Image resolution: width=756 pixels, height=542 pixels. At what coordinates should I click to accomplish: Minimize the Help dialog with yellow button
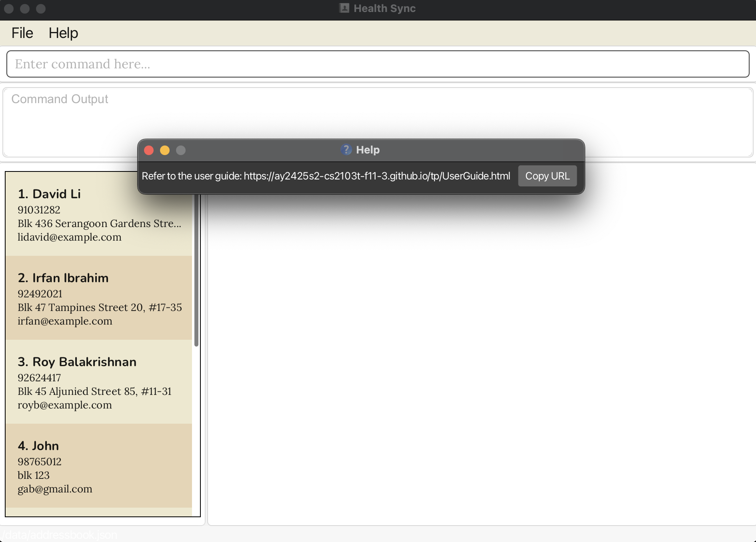pyautogui.click(x=165, y=150)
